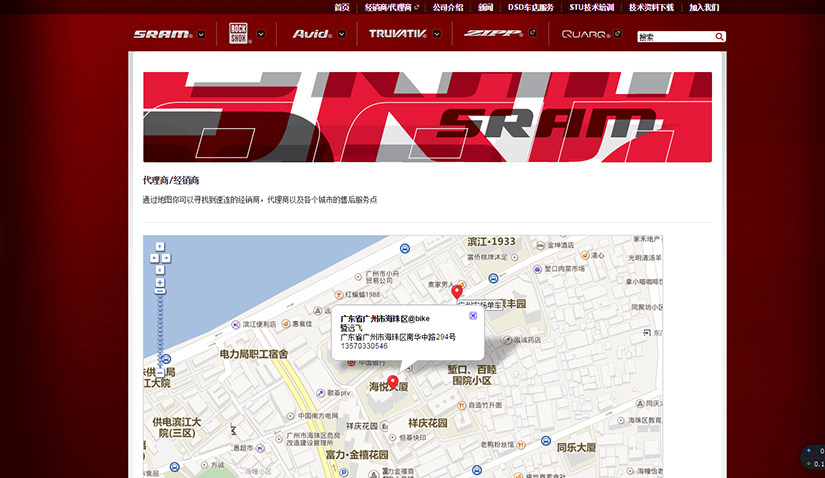The width and height of the screenshot is (825, 478).
Task: Click 代理商/经销商 page heading
Action: tap(171, 181)
